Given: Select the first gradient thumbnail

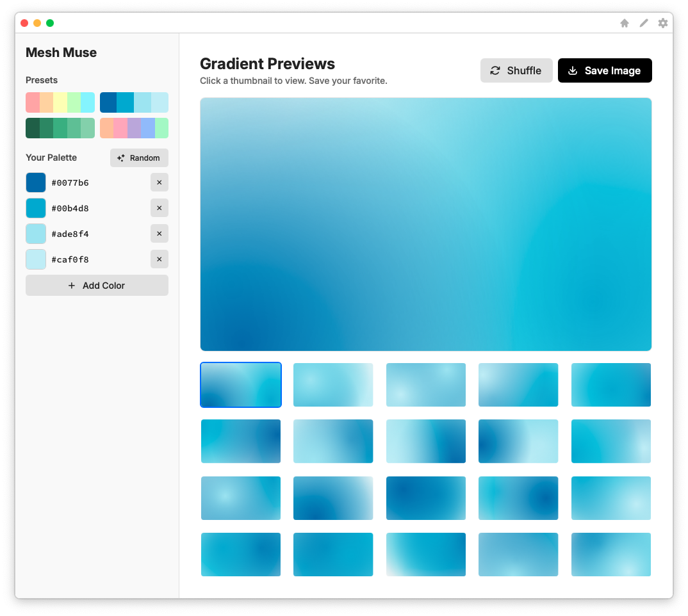Looking at the screenshot, I should (x=241, y=385).
